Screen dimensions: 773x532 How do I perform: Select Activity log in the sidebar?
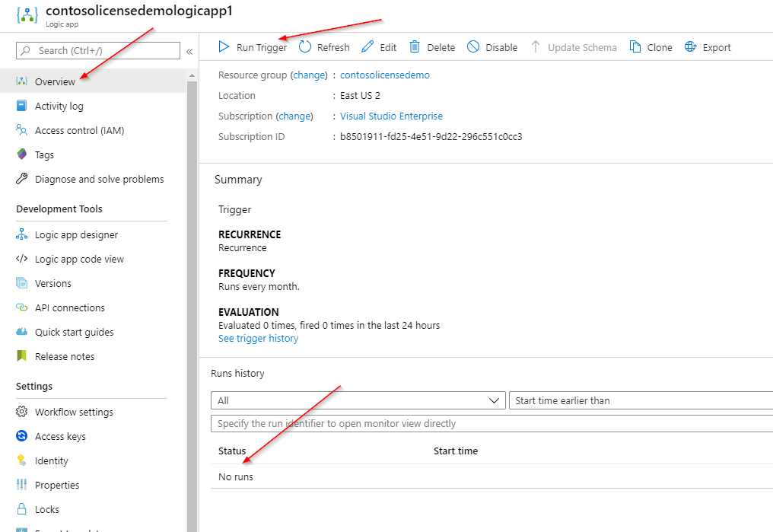(59, 107)
